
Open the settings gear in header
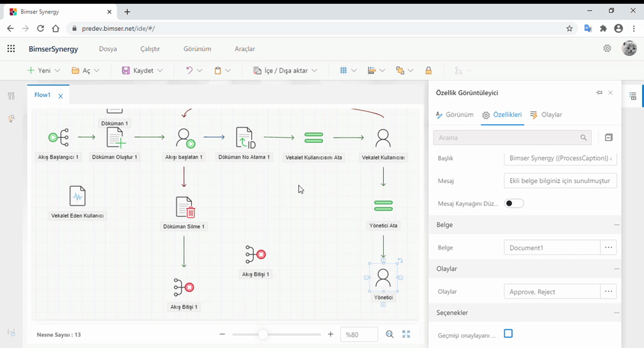[x=607, y=48]
